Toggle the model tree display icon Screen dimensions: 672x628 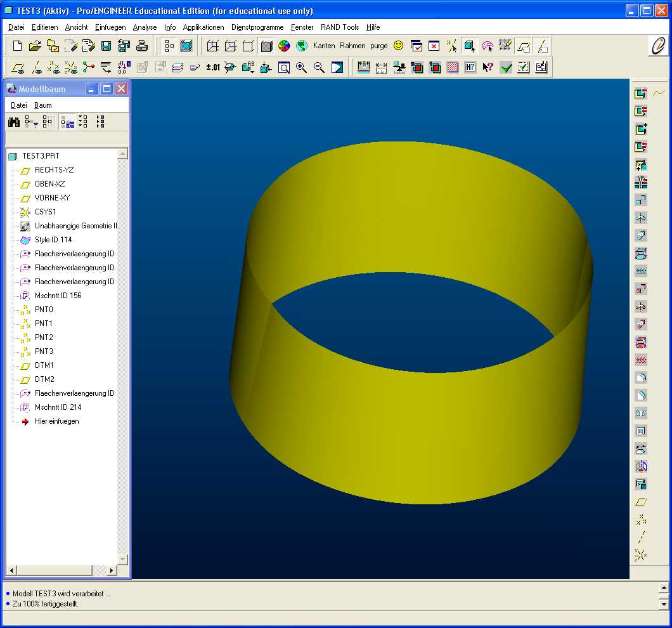[169, 46]
